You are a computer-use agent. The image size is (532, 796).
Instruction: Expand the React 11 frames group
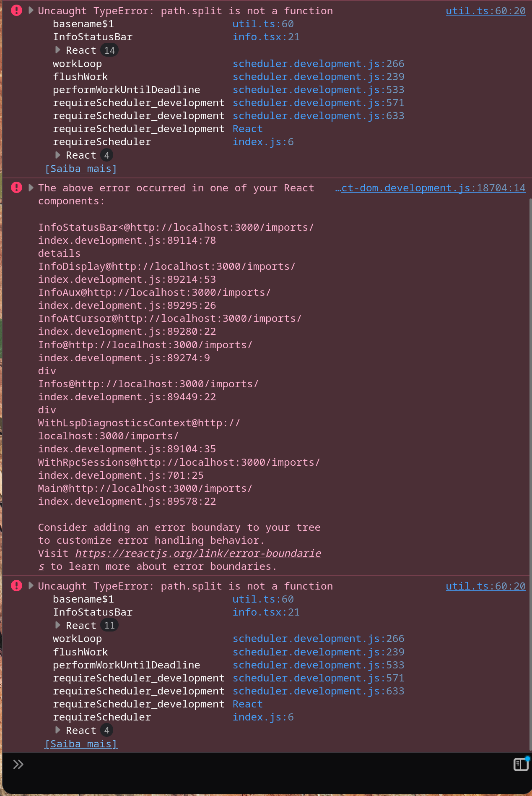click(x=58, y=625)
